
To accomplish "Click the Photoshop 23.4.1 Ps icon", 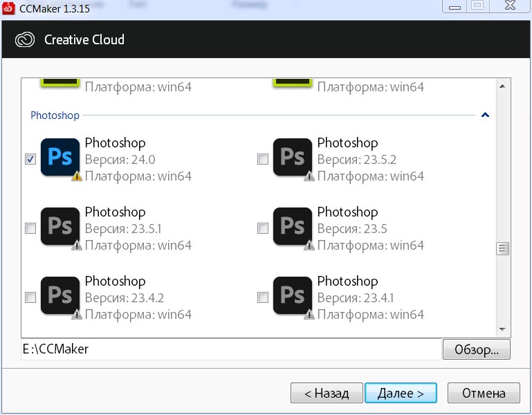I will click(293, 295).
